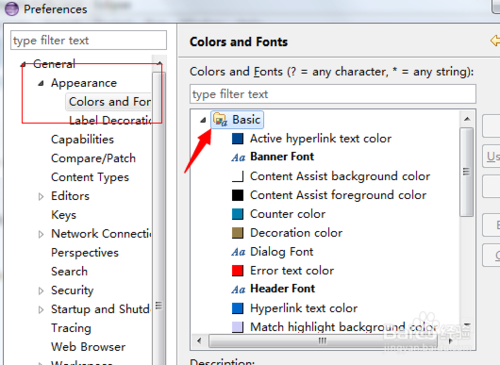Click fonts list scroll down arrow
Image resolution: width=500 pixels, height=365 pixels.
(467, 324)
